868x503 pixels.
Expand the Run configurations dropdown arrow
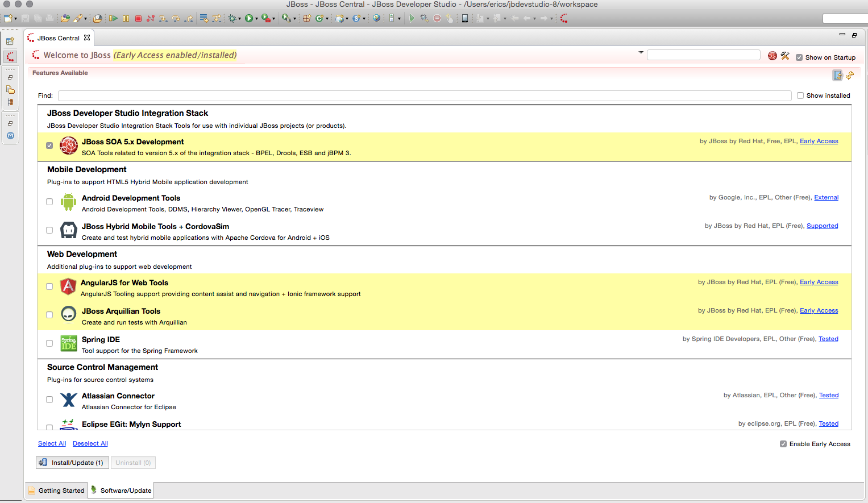pyautogui.click(x=256, y=19)
